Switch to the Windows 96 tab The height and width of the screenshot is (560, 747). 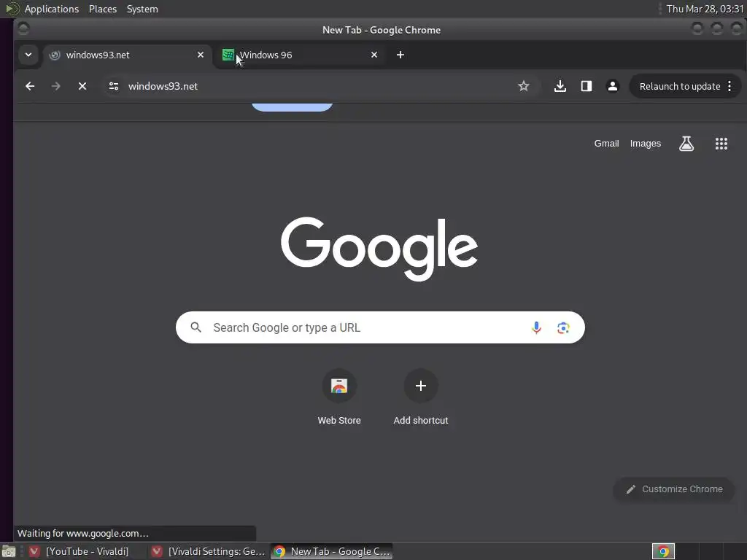pyautogui.click(x=300, y=55)
